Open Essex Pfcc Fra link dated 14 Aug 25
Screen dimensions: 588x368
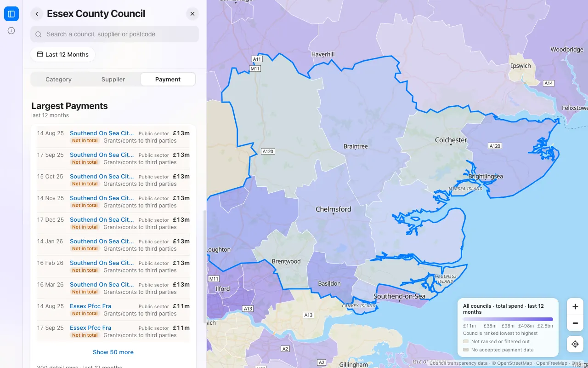click(x=90, y=306)
